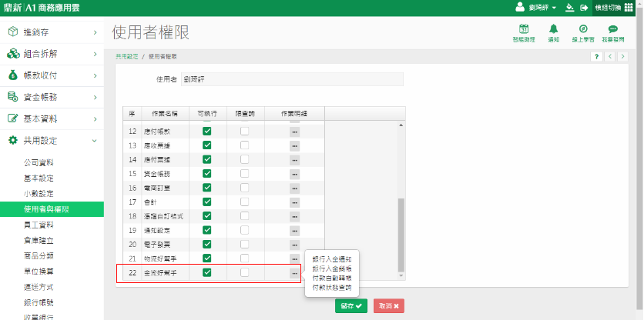
Task: Uncheck 可執行 for 應付帳款
Action: click(207, 132)
